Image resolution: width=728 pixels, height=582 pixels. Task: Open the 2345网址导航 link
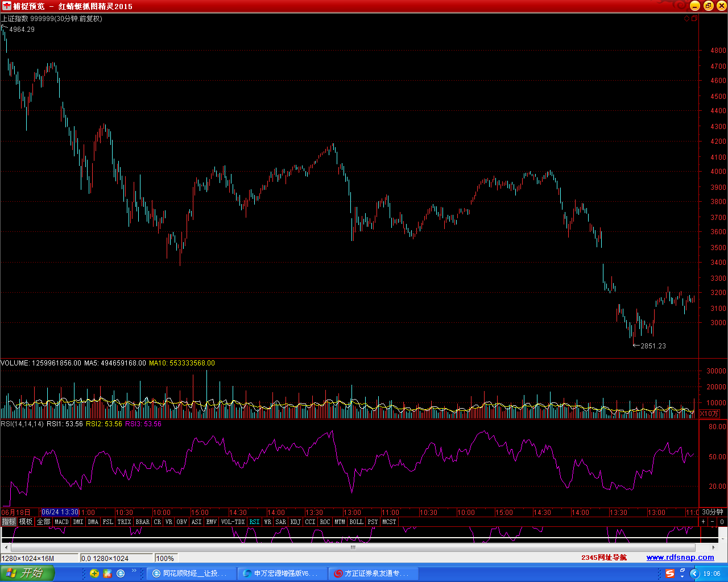click(x=604, y=558)
